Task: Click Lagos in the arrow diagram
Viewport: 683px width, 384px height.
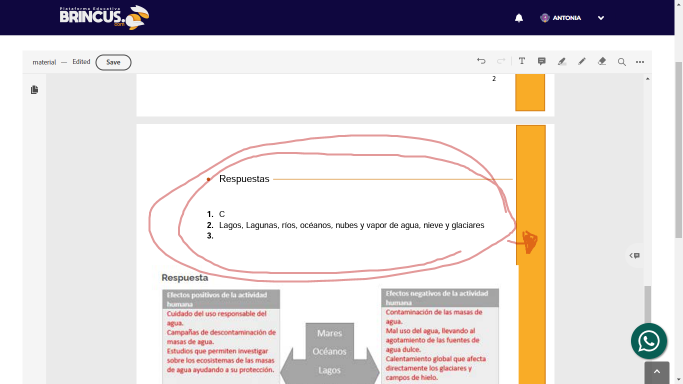Action: pos(329,370)
